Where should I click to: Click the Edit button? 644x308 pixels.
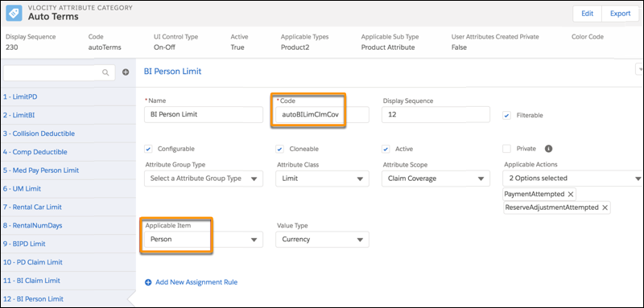[588, 14]
